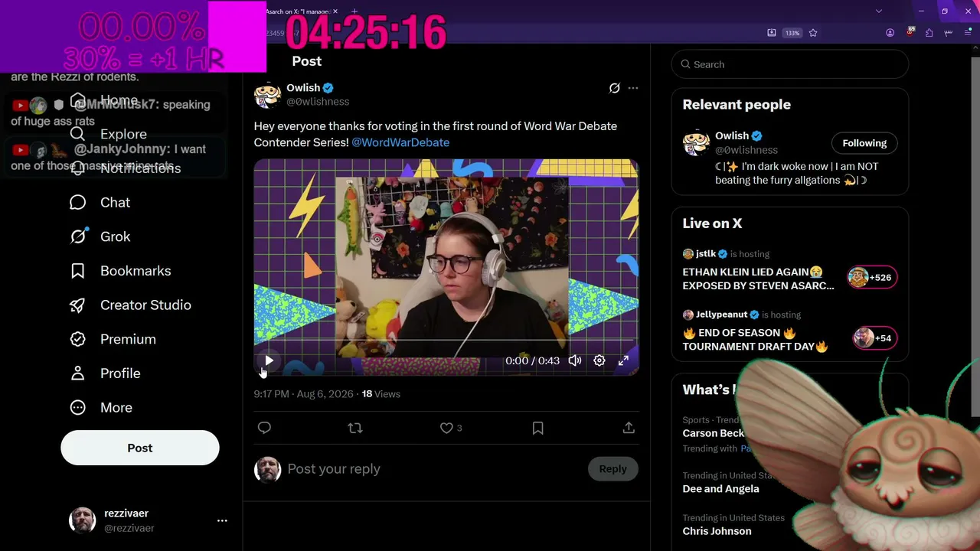This screenshot has width=980, height=551.
Task: Click the Grok slash icon in sidebar
Action: [77, 236]
